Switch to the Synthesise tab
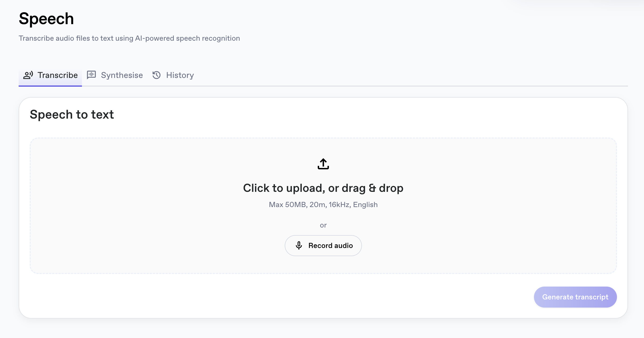Screen dimensions: 644x338 click(x=115, y=75)
